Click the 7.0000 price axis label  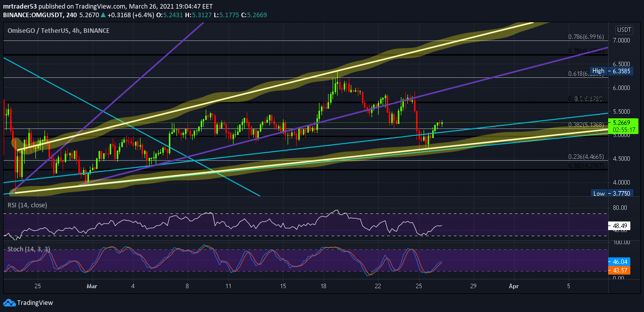[622, 40]
